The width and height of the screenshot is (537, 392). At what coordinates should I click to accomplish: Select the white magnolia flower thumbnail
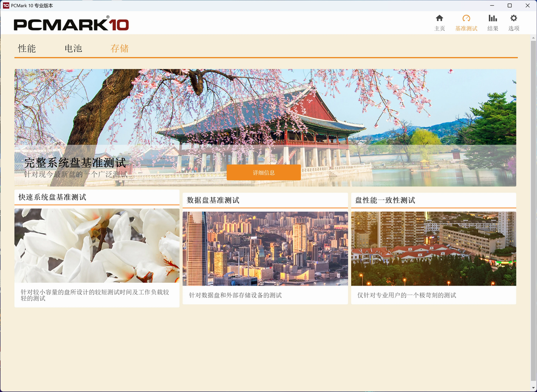[97, 246]
